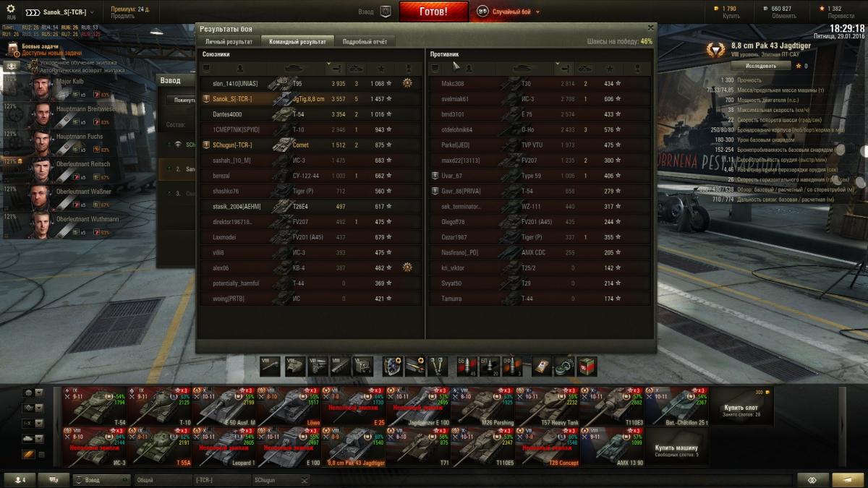This screenshot has height=488, width=868.
Task: Sort enemies by kills column icon
Action: (585, 68)
